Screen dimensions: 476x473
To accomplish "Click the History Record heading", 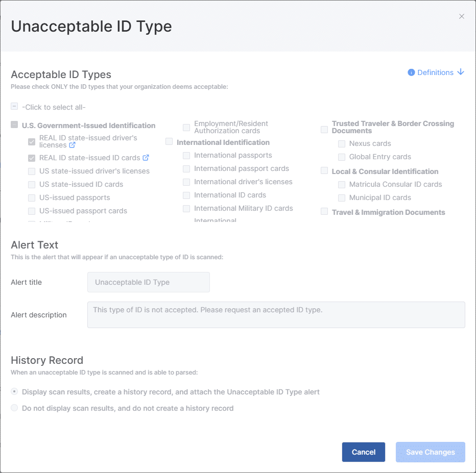I will pos(47,360).
